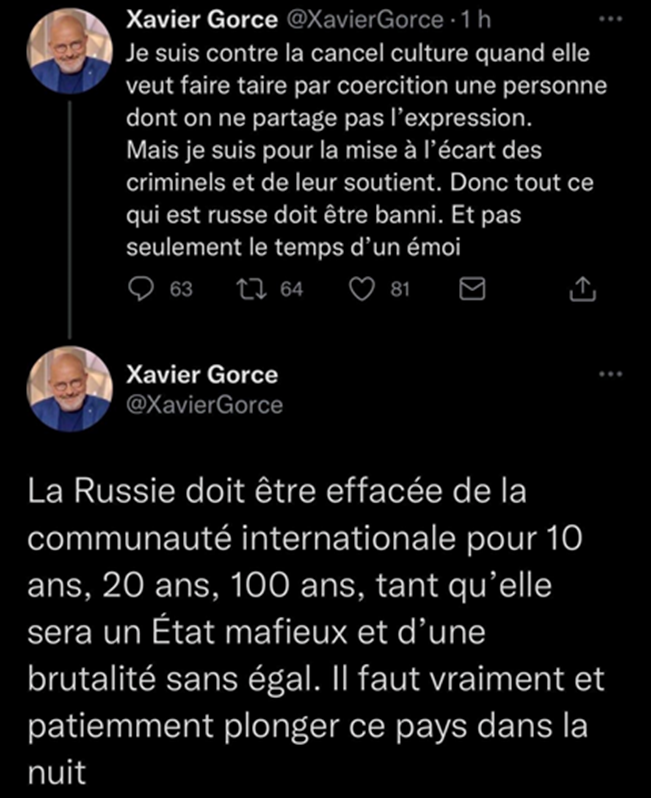Image resolution: width=651 pixels, height=798 pixels.
Task: Click the 1 h timestamp
Action: point(475,20)
